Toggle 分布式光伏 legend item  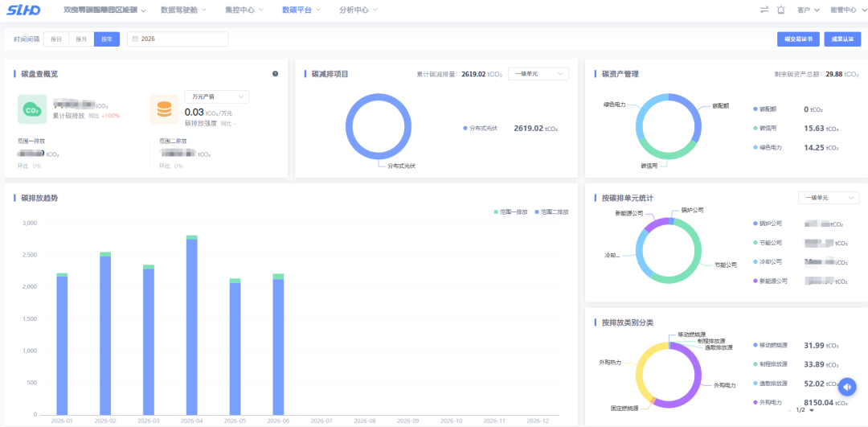tap(481, 128)
